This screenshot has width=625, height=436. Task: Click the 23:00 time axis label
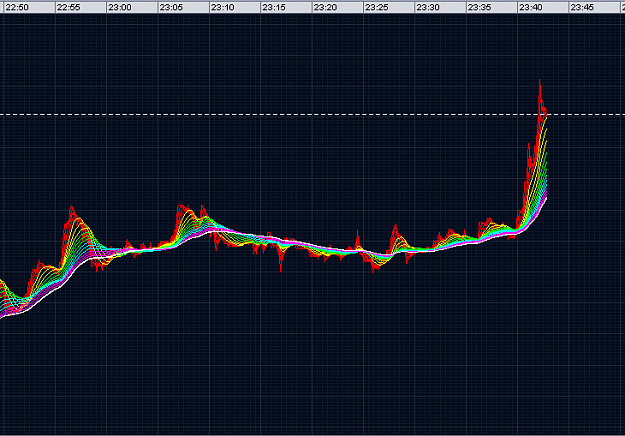tap(120, 8)
